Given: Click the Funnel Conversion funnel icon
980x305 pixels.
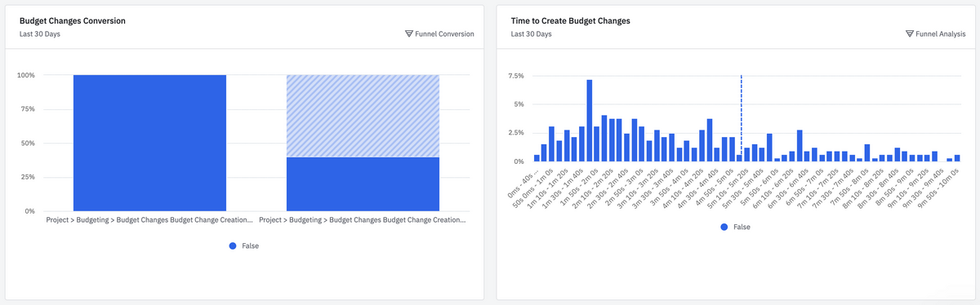Looking at the screenshot, I should [x=409, y=34].
